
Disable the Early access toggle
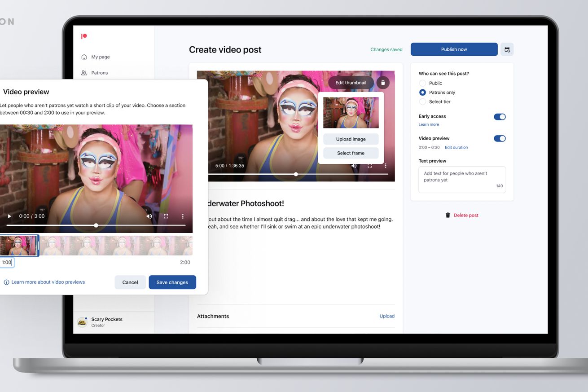pyautogui.click(x=500, y=116)
